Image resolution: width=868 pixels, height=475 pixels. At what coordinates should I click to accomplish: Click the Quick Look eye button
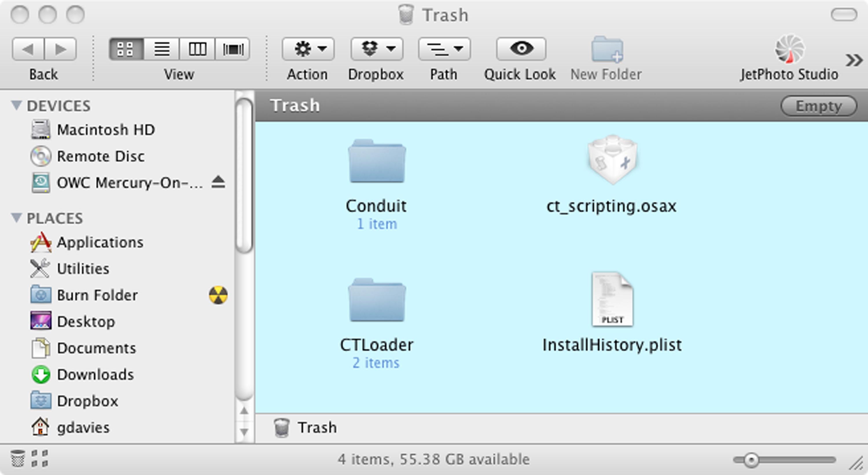point(521,49)
